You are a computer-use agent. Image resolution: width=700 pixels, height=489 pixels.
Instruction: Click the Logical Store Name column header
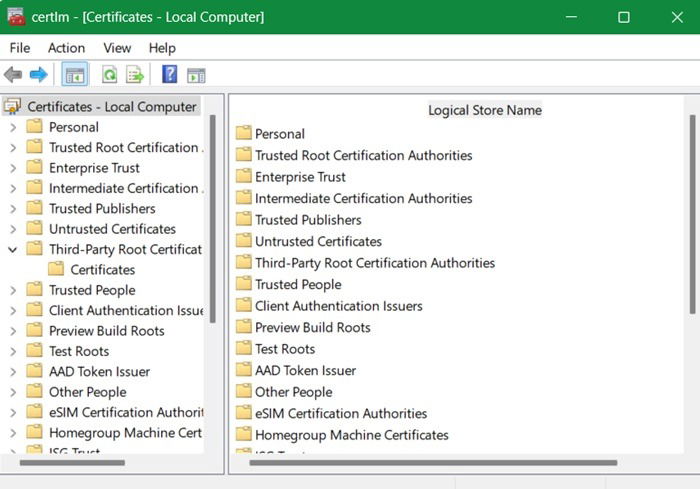pos(485,110)
